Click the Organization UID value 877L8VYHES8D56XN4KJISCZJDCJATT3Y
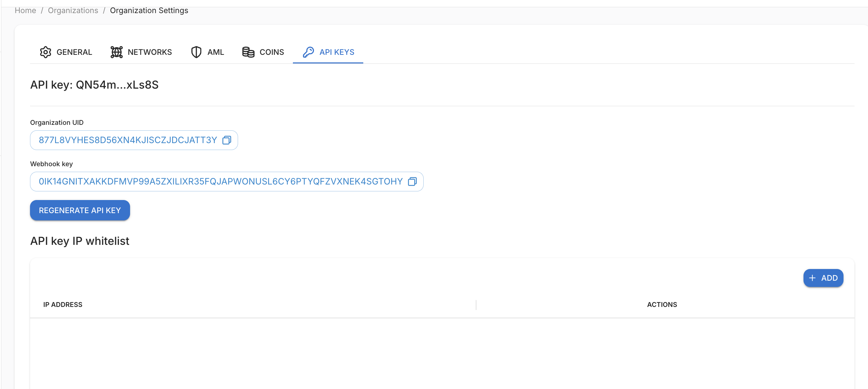The height and width of the screenshot is (389, 868). pyautogui.click(x=128, y=140)
